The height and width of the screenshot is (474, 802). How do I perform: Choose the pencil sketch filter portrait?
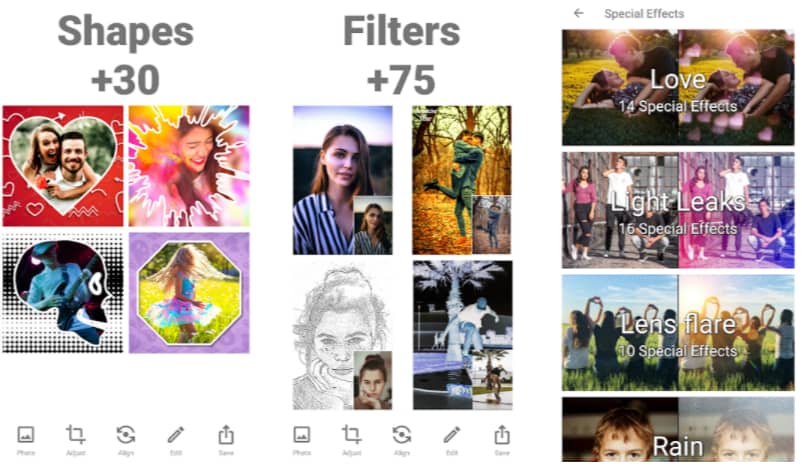pos(343,335)
